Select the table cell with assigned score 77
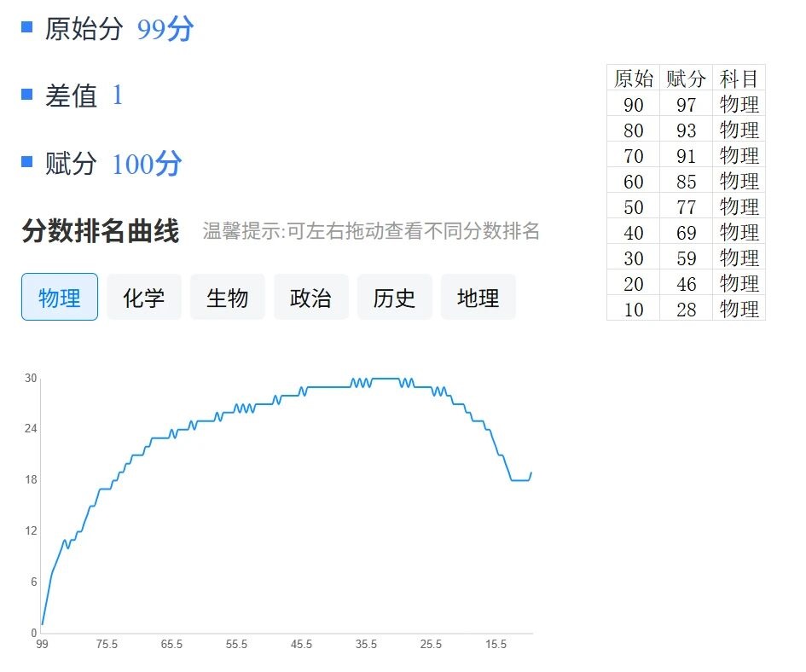The height and width of the screenshot is (672, 806). 686,207
